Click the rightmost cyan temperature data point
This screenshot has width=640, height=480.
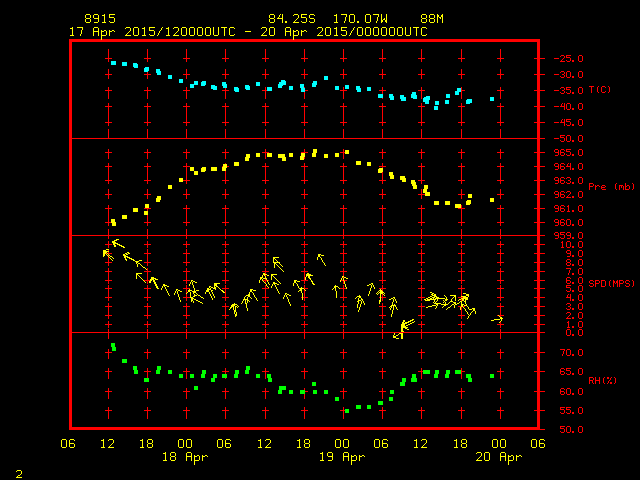pos(492,99)
